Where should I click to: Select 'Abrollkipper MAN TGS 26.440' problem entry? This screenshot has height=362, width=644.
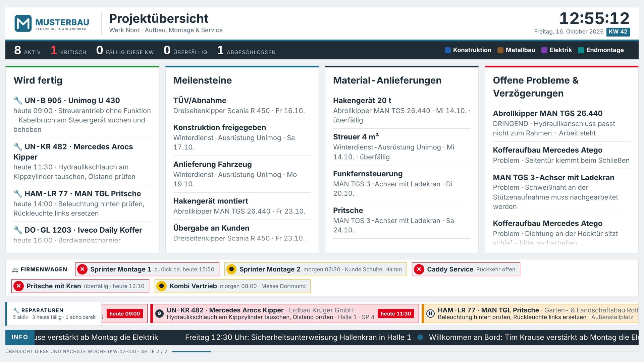[561, 123]
